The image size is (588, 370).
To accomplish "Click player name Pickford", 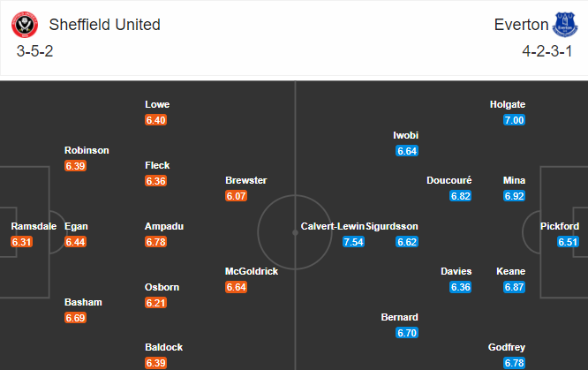I will point(560,226).
